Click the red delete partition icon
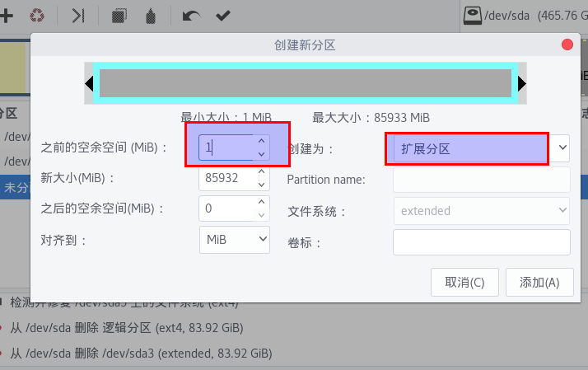The image size is (588, 370). tap(37, 16)
